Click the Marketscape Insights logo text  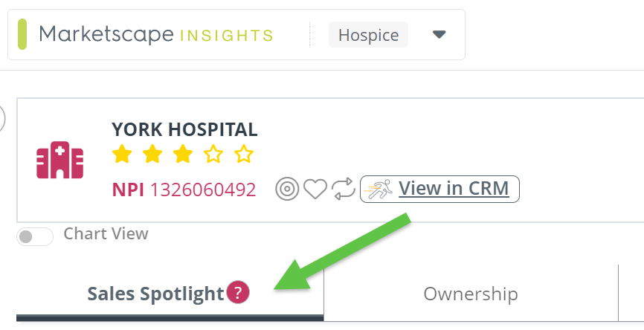[156, 34]
